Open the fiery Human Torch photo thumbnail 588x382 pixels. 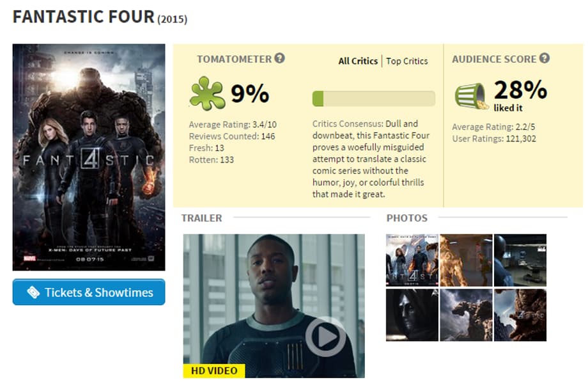466,260
